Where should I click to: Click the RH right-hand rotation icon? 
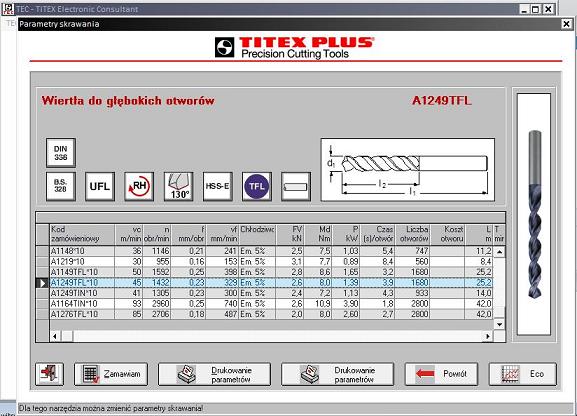pyautogui.click(x=139, y=186)
